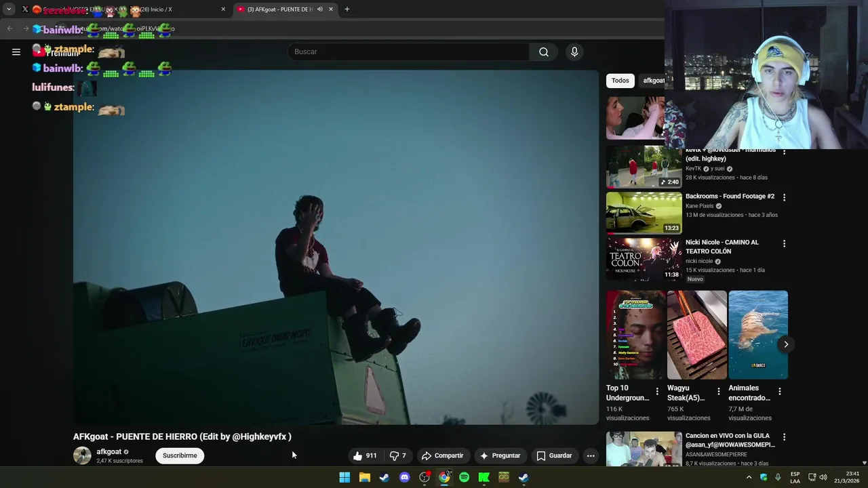Viewport: 868px width, 488px height.
Task: Open options for Wagyu Steak short
Action: click(x=718, y=391)
